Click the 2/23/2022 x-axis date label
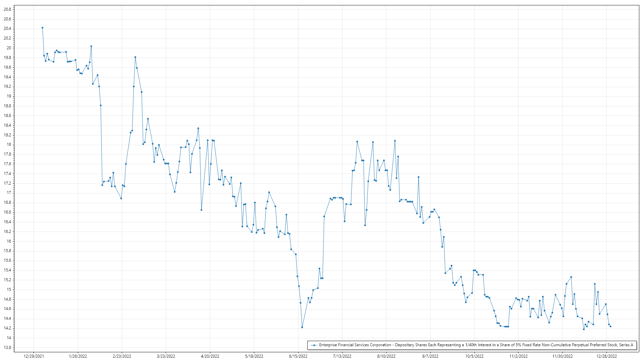The height and width of the screenshot is (362, 644). [x=122, y=356]
